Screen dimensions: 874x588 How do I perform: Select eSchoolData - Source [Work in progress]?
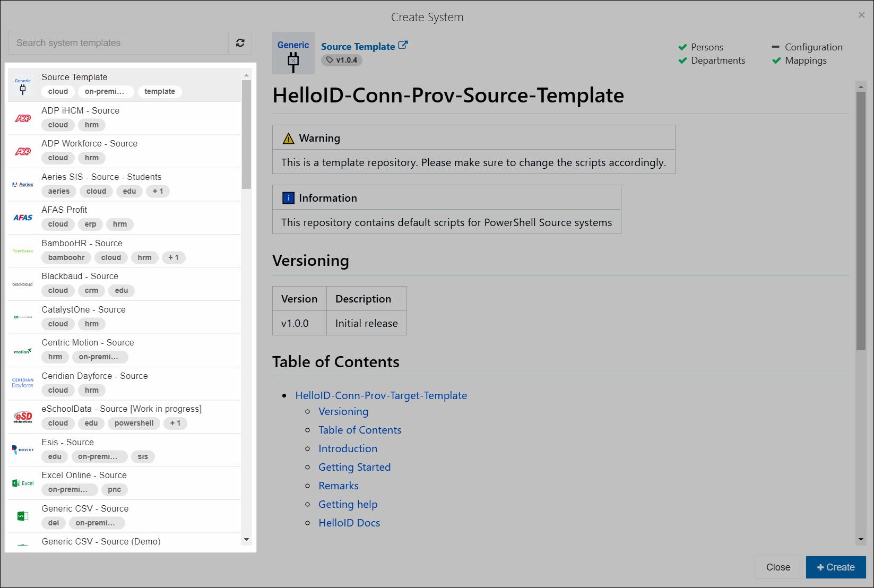(x=124, y=417)
